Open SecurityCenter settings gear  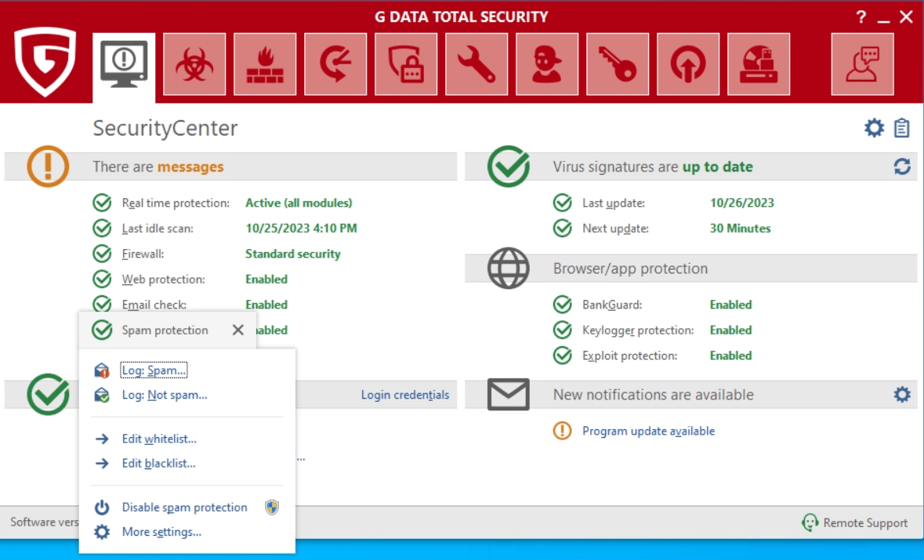pyautogui.click(x=874, y=128)
